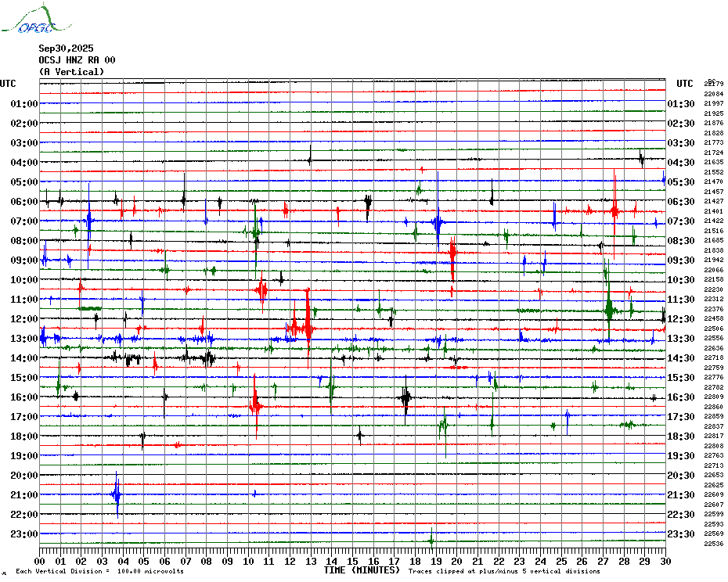Select the 12:00 hour label on the left

click(24, 319)
